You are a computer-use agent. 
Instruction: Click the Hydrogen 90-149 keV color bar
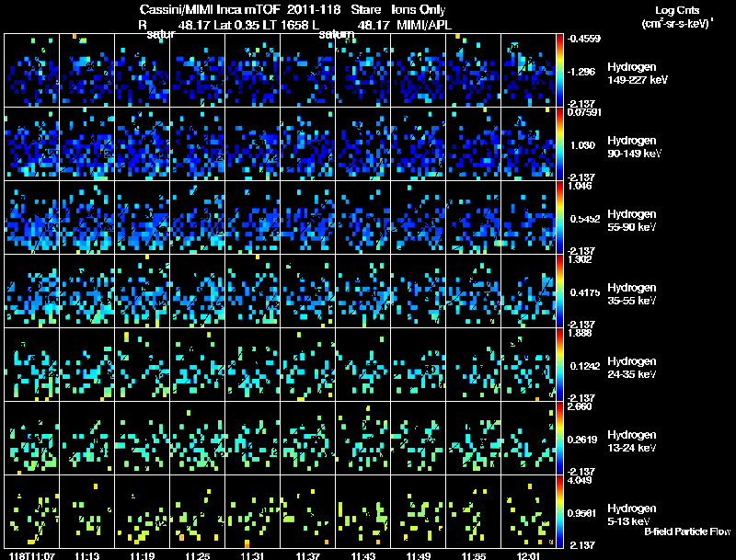(x=559, y=144)
